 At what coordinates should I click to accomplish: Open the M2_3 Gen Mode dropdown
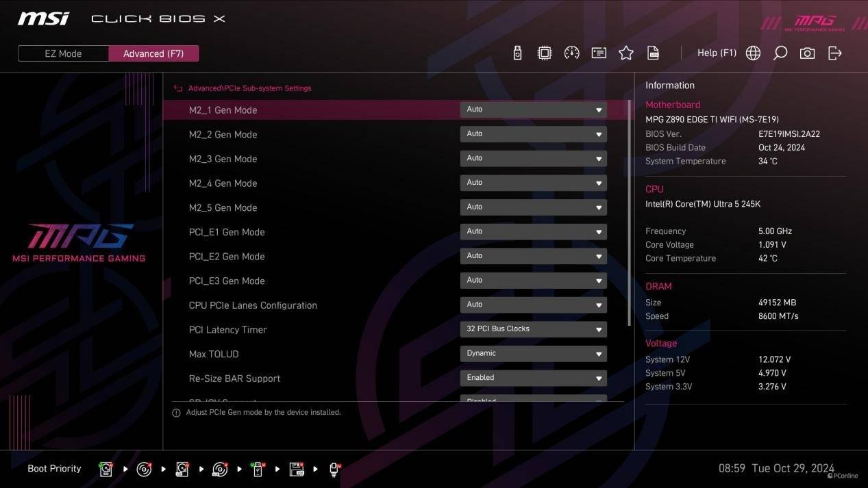pyautogui.click(x=533, y=158)
